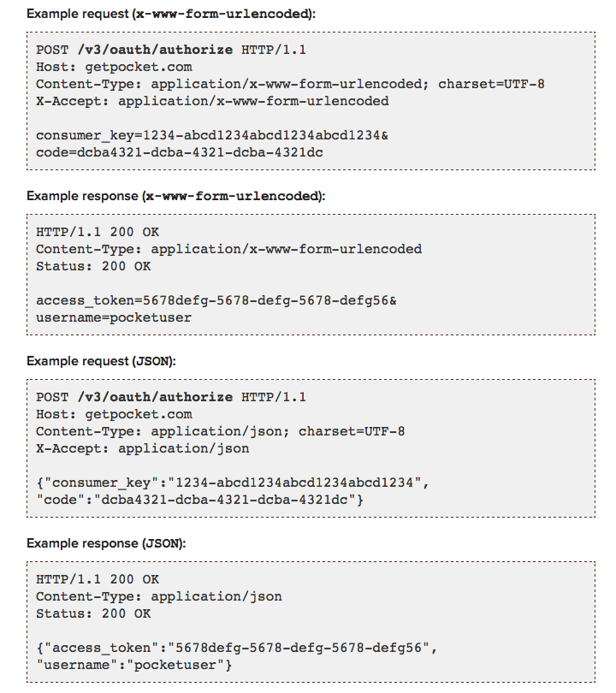The width and height of the screenshot is (616, 693).
Task: Click the access_token=5678defg urlencoded response line
Action: (216, 300)
